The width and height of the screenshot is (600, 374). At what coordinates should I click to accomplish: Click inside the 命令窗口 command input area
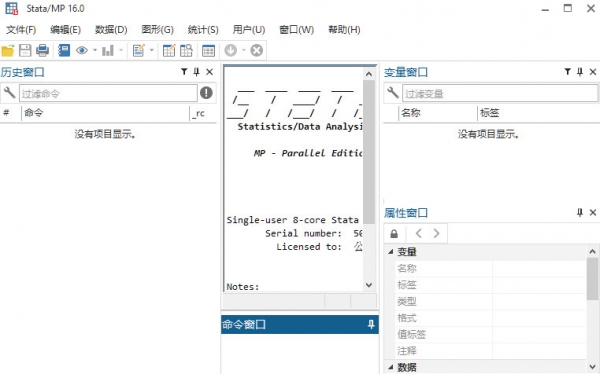[300, 353]
